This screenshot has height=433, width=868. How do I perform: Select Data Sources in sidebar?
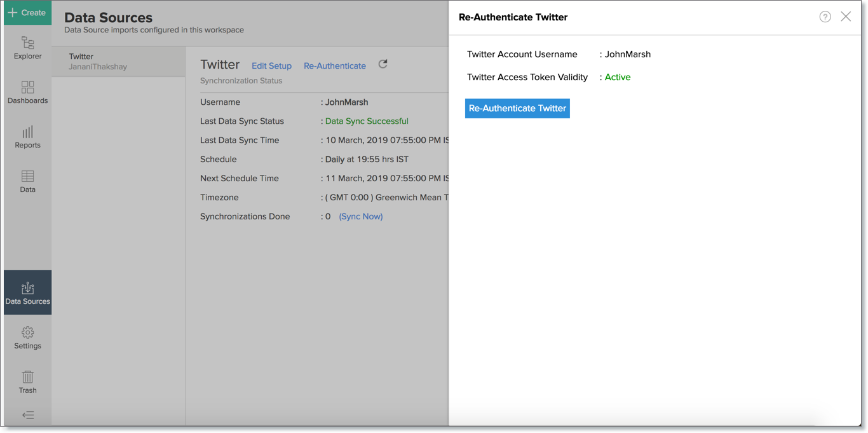click(x=27, y=293)
